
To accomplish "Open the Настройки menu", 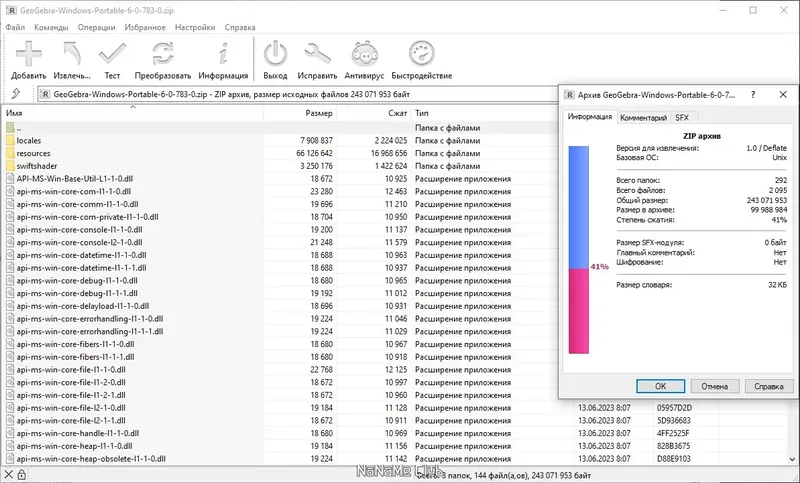I will 195,27.
